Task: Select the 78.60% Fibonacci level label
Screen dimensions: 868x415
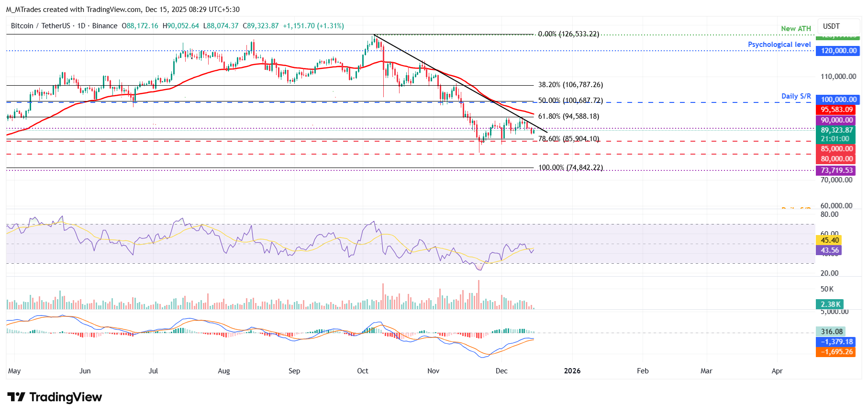Action: click(568, 139)
